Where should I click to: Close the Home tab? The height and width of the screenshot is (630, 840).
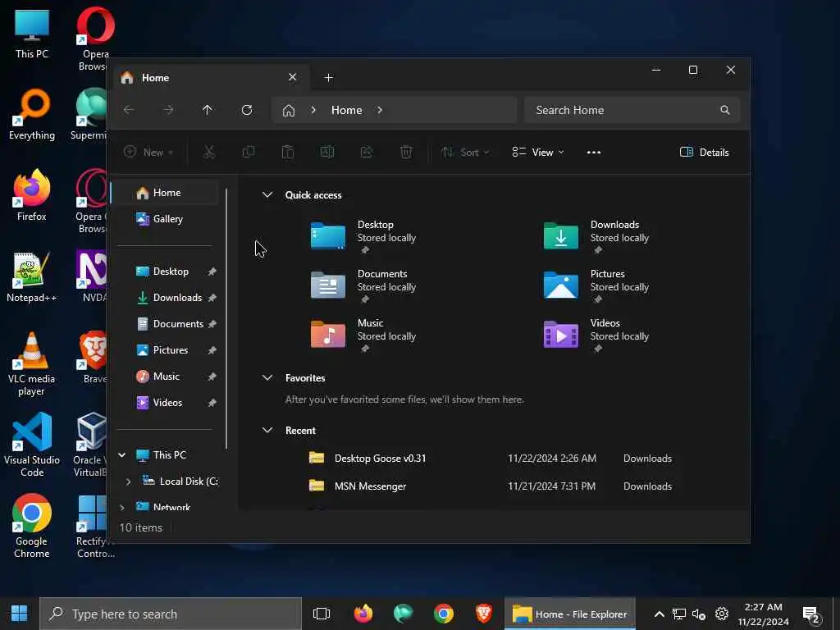(293, 77)
